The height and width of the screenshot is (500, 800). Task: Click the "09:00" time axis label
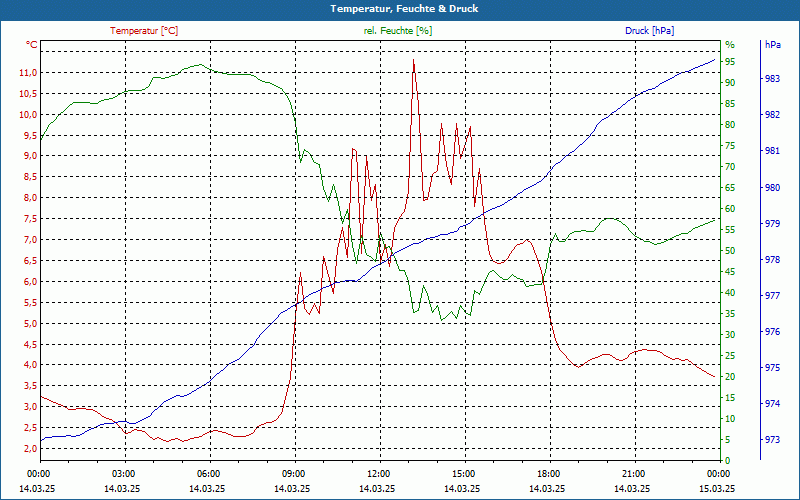293,473
